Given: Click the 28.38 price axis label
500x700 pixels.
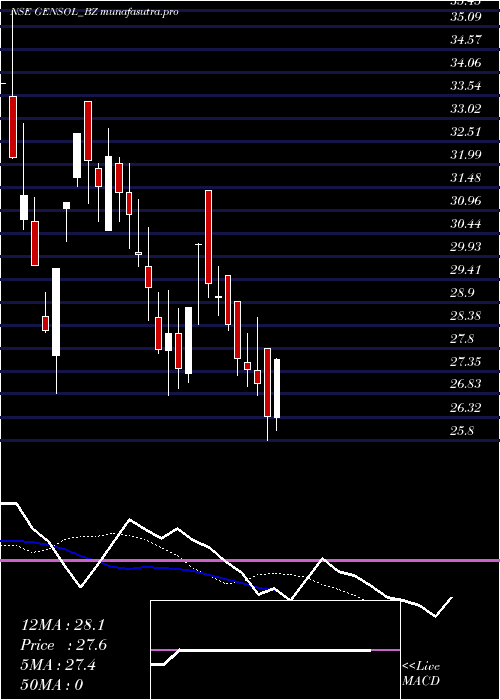Looking at the screenshot, I should (466, 316).
